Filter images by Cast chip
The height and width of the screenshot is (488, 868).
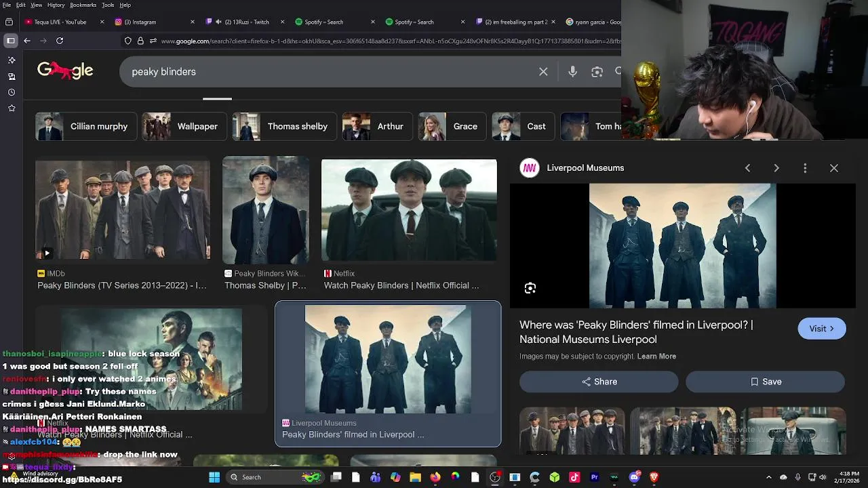[x=523, y=126]
